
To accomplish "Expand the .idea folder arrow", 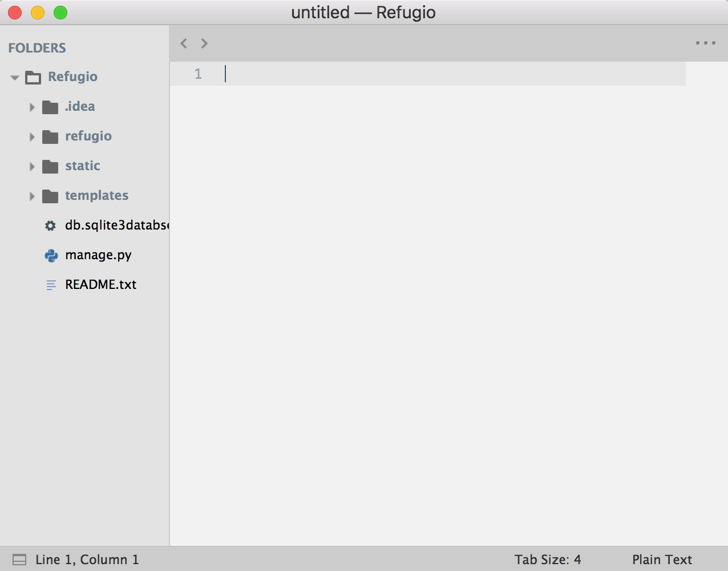I will pyautogui.click(x=32, y=107).
